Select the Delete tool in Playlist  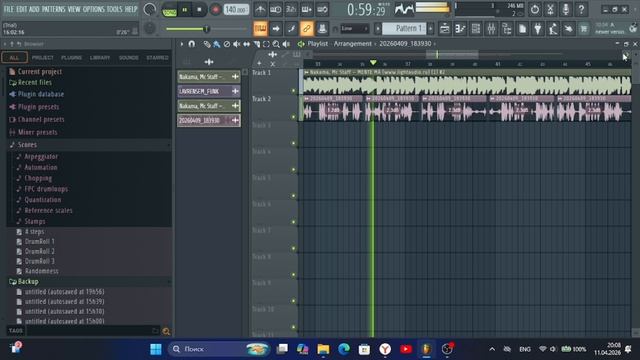pos(227,44)
